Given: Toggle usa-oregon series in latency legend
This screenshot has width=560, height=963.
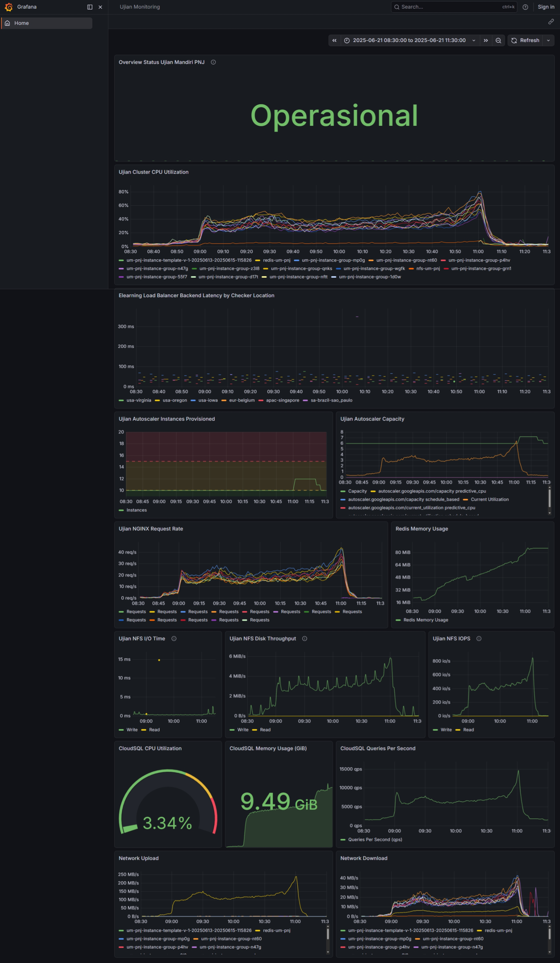Looking at the screenshot, I should [x=174, y=400].
